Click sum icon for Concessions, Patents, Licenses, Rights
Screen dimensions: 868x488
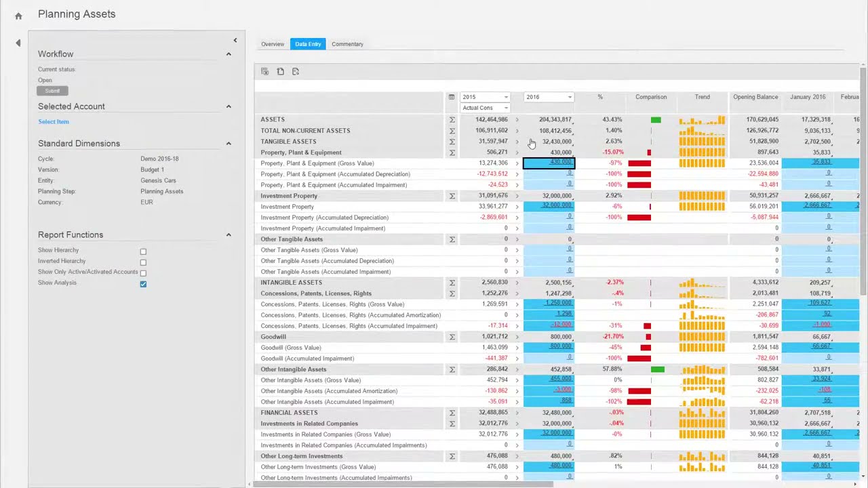tap(452, 293)
